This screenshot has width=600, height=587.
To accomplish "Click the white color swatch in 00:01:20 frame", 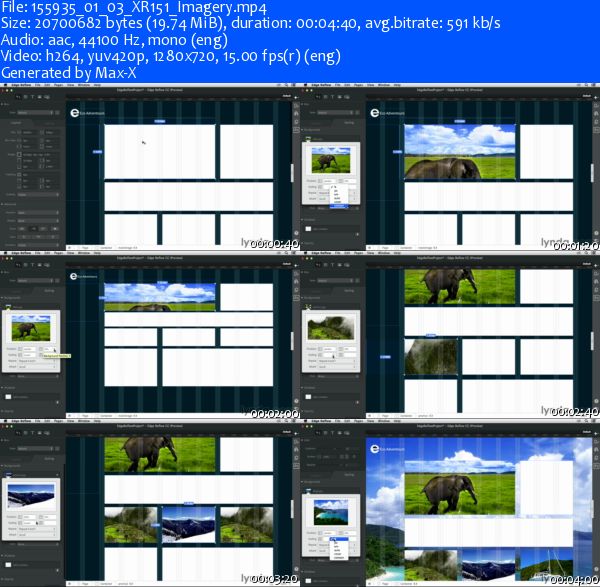I will click(308, 229).
